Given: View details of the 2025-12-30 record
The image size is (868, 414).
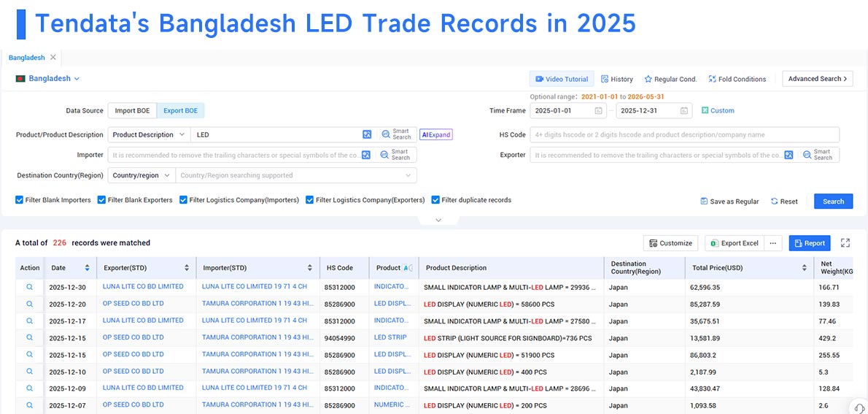Looking at the screenshot, I should (29, 287).
